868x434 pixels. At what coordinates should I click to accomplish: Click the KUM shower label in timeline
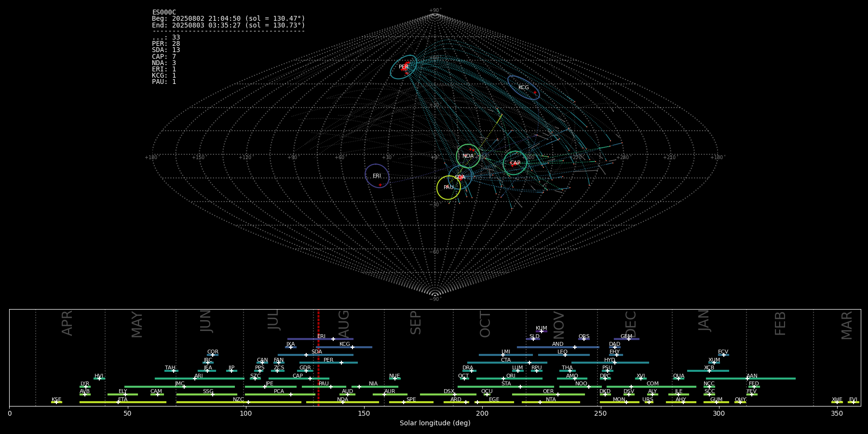542,328
